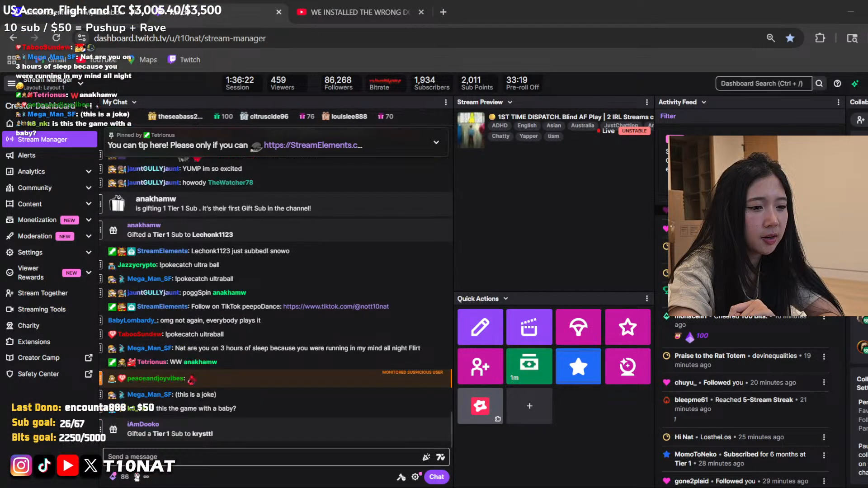Collapse the pinned message chevron
This screenshot has height=488, width=868.
tap(436, 142)
